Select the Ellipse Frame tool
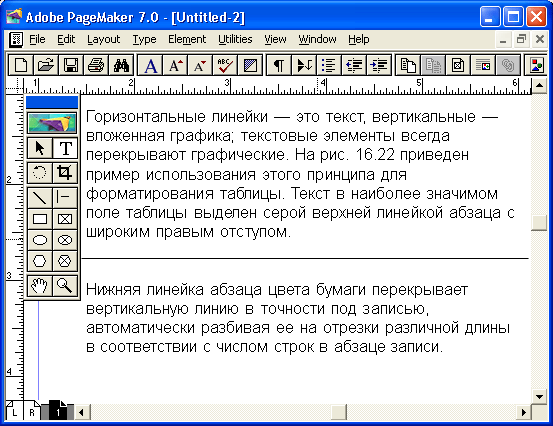Image resolution: width=553 pixels, height=426 pixels. coord(65,240)
